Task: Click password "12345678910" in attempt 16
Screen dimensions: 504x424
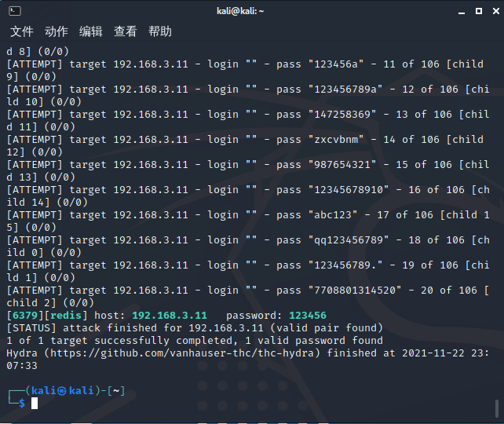Action: pyautogui.click(x=349, y=190)
